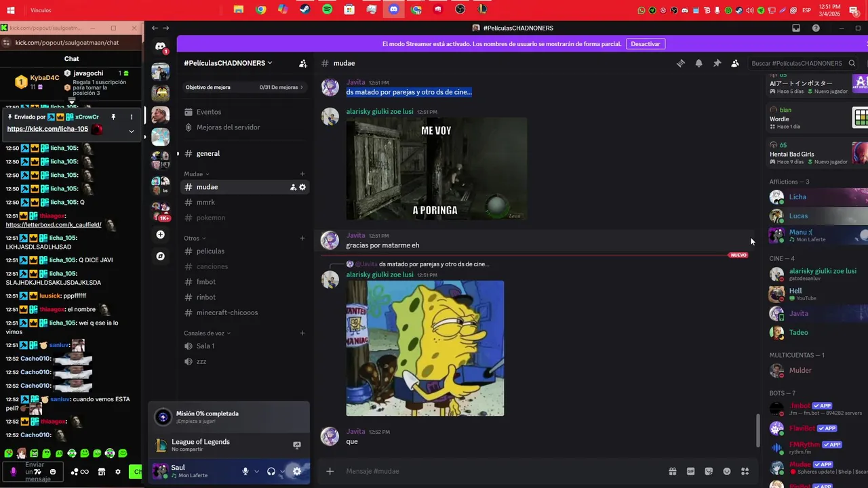This screenshot has height=488, width=868.
Task: Open mudae channel settings gear
Action: pyautogui.click(x=302, y=187)
